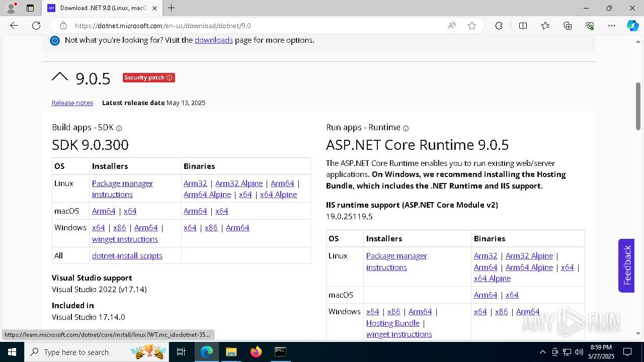The height and width of the screenshot is (362, 644).
Task: Open the Favorites list
Action: click(545, 26)
